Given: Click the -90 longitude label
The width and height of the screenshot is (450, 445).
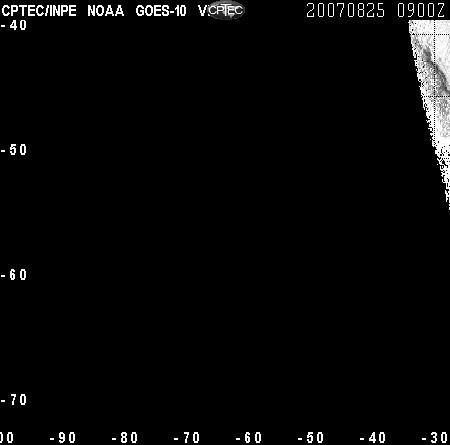Looking at the screenshot, I should coord(63,438).
